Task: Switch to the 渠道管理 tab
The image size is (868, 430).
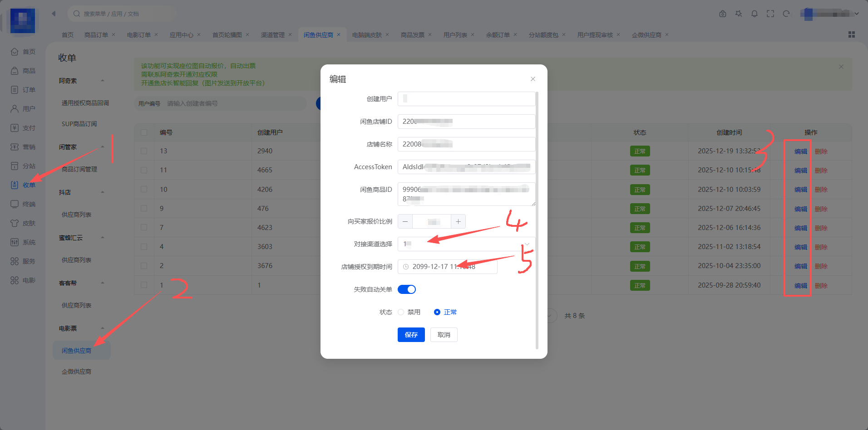Action: [273, 35]
